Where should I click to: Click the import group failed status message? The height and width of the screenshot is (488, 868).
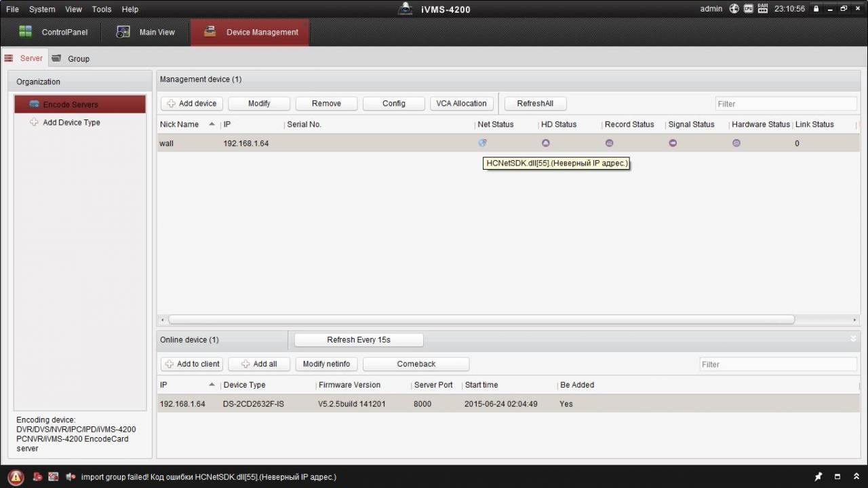coord(209,477)
